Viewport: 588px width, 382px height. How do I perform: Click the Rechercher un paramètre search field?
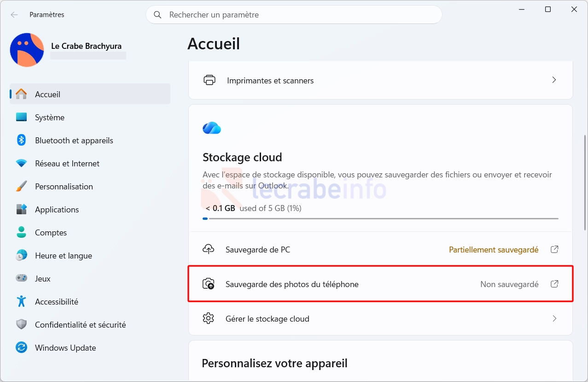294,15
